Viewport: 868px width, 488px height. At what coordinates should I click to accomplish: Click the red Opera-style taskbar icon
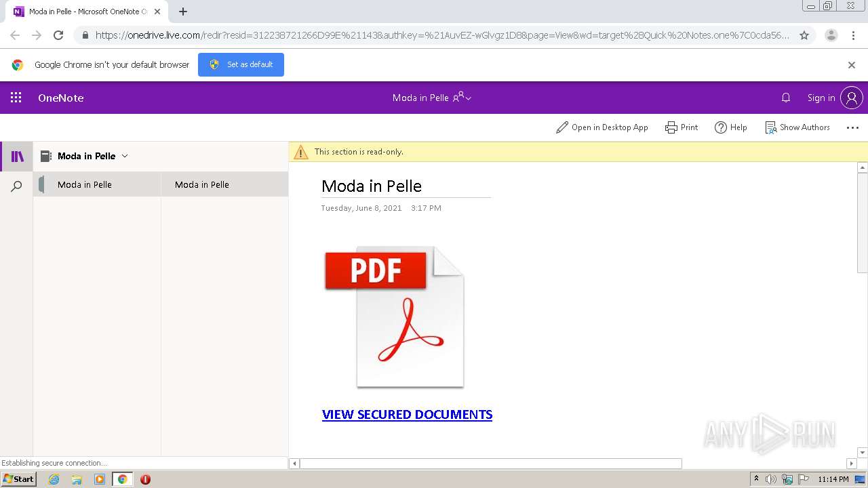pos(145,479)
